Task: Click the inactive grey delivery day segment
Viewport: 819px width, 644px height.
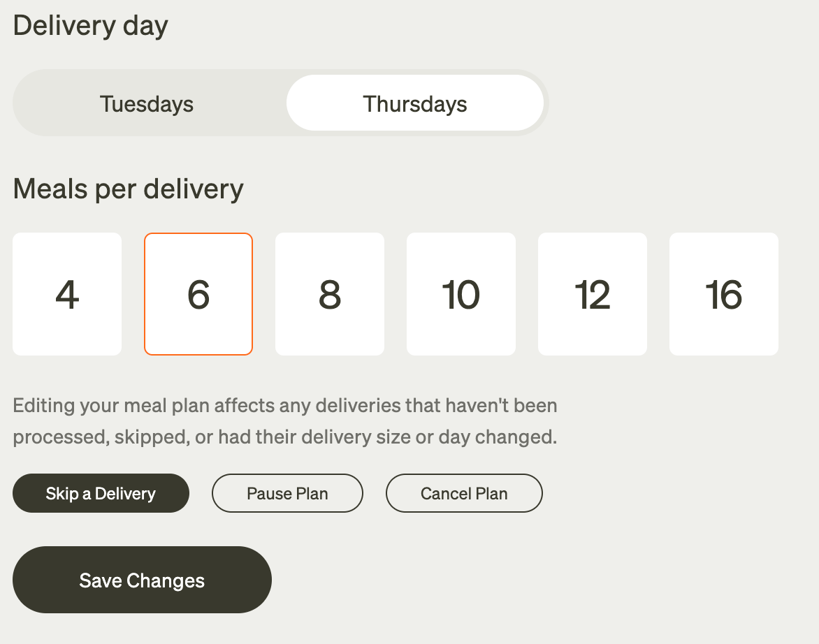Action: 147,104
